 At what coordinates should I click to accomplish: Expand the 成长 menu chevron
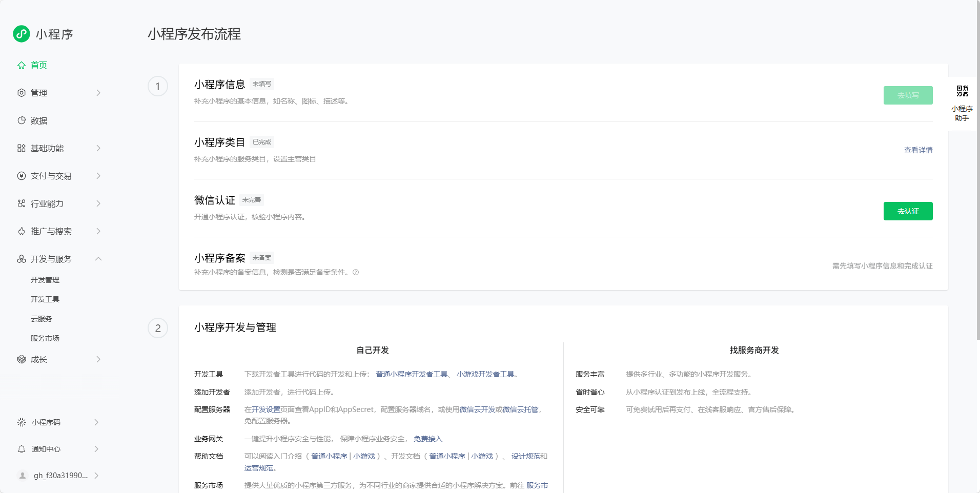pyautogui.click(x=98, y=359)
